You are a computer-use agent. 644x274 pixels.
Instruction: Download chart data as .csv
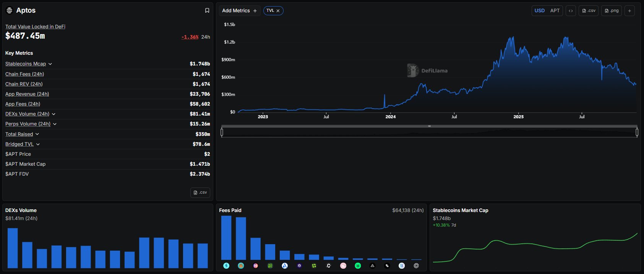(589, 11)
